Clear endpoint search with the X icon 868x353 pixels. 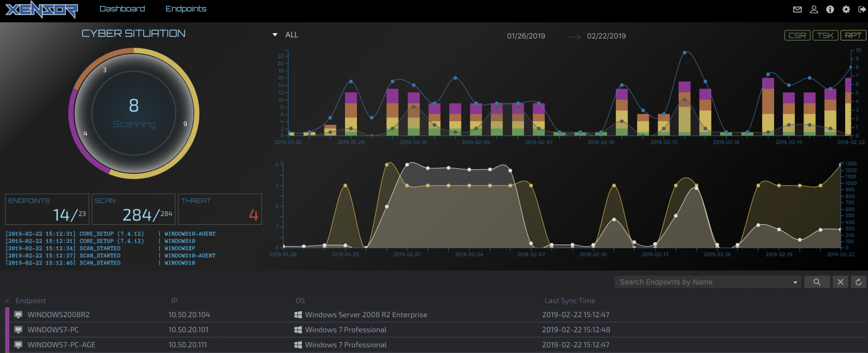[x=840, y=282]
